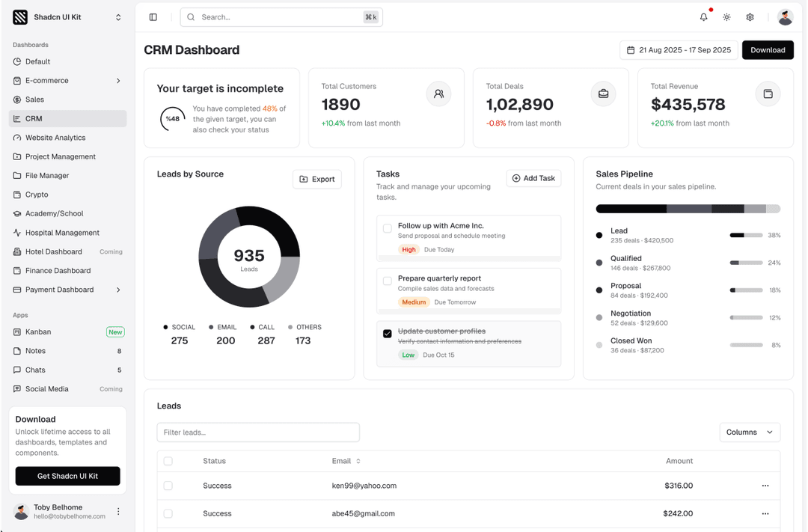Select the header checkbox in the Leads table
The image size is (808, 532).
pyautogui.click(x=168, y=461)
